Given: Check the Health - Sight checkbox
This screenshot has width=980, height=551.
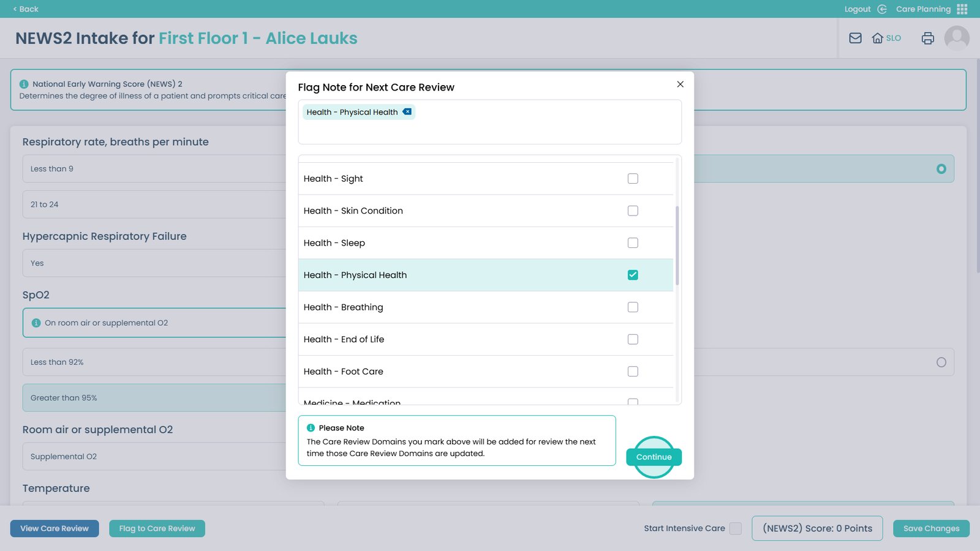Looking at the screenshot, I should click(633, 179).
